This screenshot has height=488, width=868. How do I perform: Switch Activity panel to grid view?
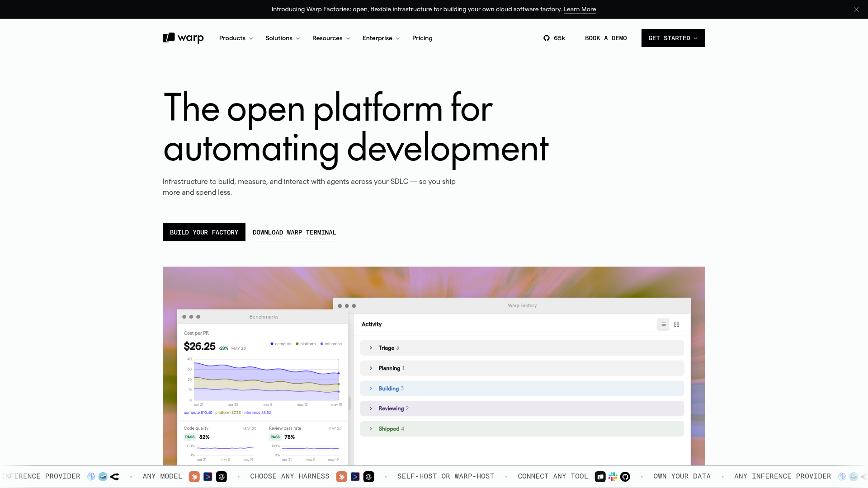click(x=677, y=324)
